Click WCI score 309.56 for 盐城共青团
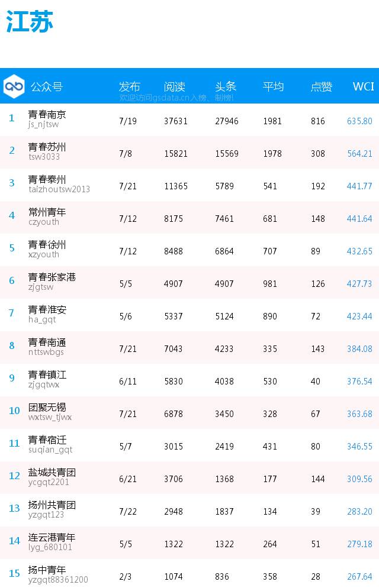 tap(359, 479)
